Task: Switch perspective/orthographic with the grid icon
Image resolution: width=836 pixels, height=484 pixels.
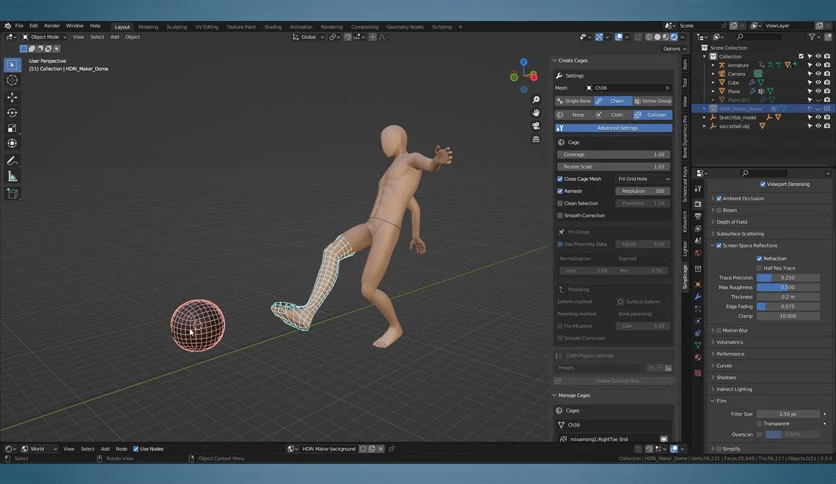Action: pyautogui.click(x=536, y=139)
